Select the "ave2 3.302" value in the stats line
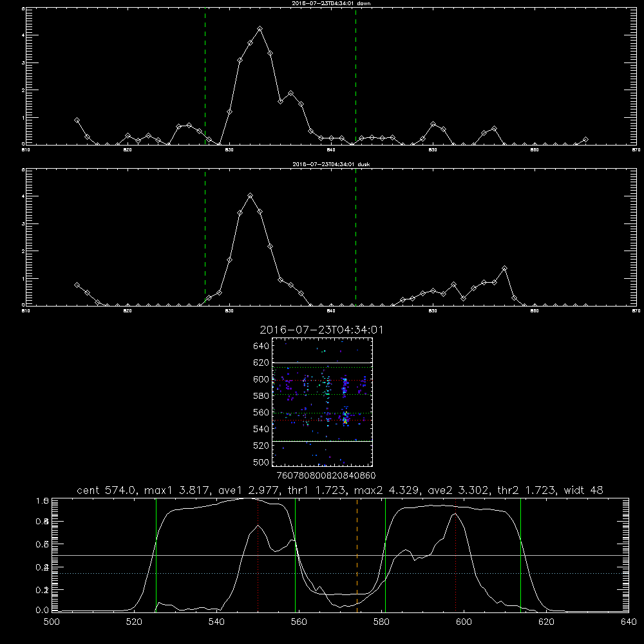Image resolution: width=644 pixels, height=644 pixels. [x=459, y=490]
